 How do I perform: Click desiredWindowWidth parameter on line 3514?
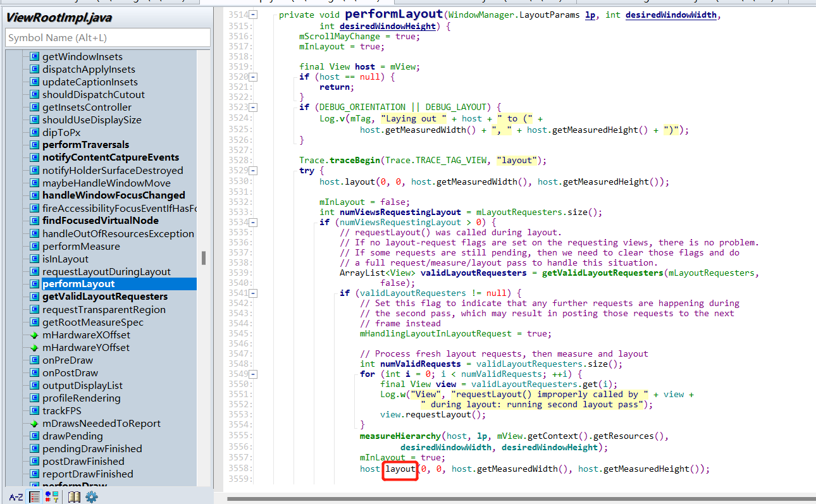click(671, 15)
